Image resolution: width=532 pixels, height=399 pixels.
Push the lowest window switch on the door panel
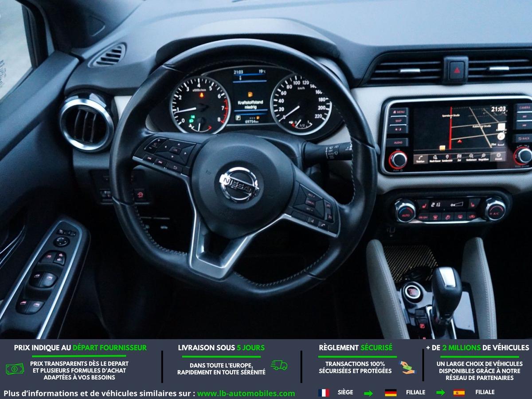coord(29,306)
